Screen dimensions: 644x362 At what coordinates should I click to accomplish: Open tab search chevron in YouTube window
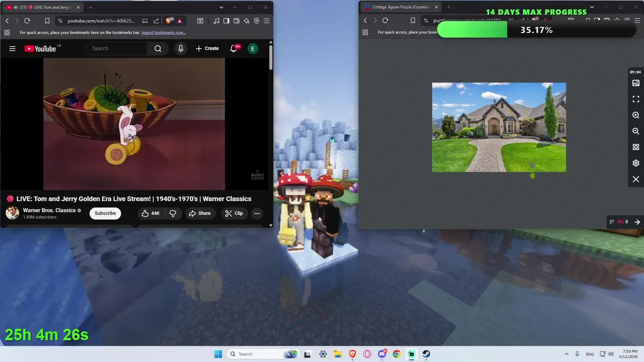[221, 7]
